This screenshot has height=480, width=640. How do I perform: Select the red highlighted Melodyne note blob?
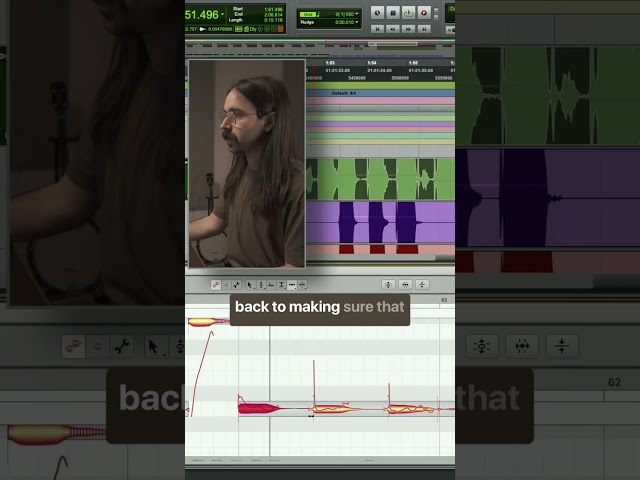point(258,408)
